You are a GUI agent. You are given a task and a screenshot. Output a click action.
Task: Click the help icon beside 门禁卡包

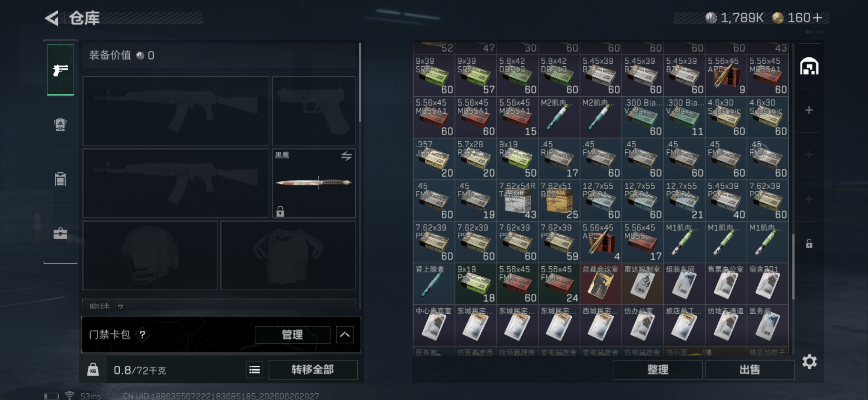(x=142, y=335)
